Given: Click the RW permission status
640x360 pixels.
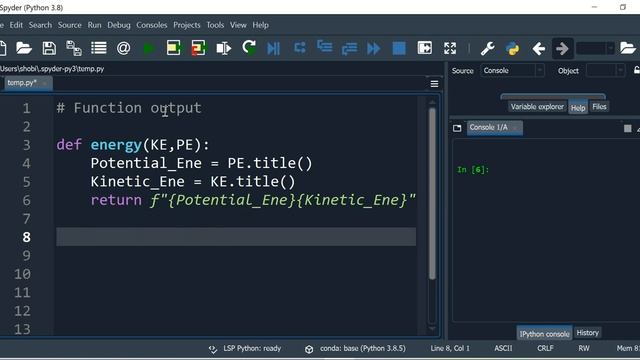Looking at the screenshot, I should (584, 349).
